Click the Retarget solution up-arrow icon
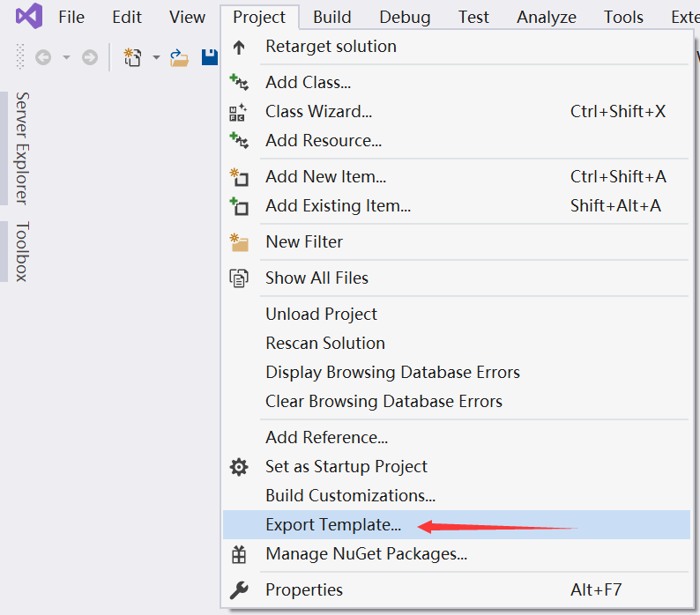 click(239, 47)
